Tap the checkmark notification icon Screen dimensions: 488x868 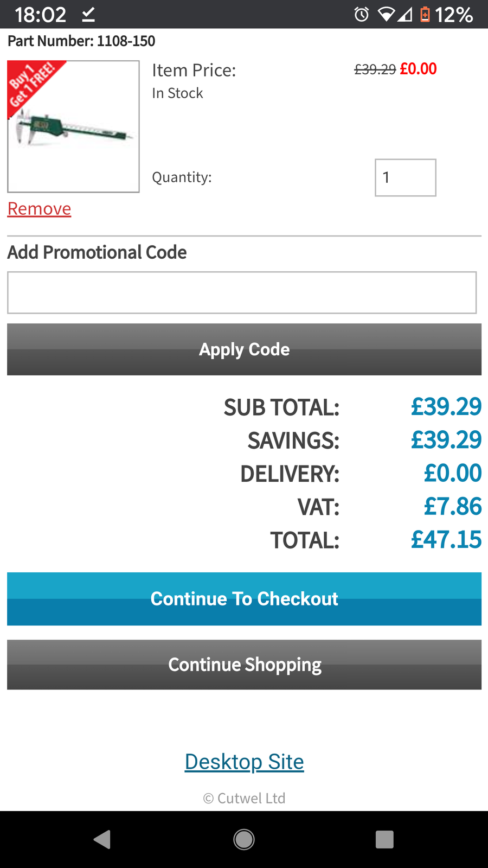(x=88, y=15)
